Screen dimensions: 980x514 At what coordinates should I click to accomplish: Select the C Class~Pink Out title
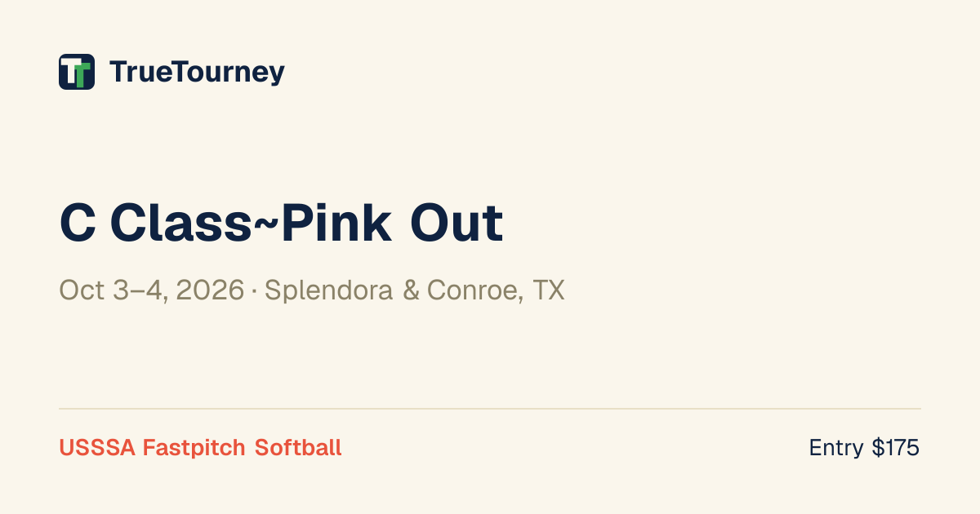click(x=281, y=223)
